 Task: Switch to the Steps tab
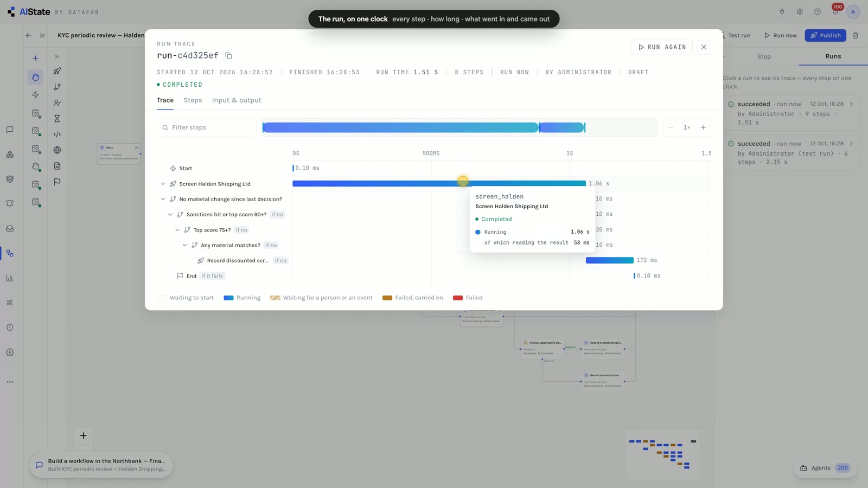point(193,100)
